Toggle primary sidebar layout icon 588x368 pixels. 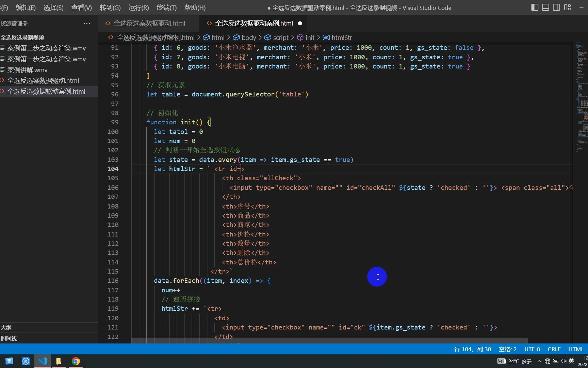pos(535,7)
